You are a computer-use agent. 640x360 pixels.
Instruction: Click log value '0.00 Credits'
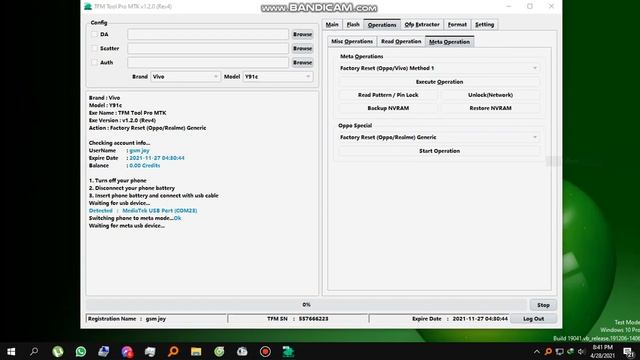144,166
